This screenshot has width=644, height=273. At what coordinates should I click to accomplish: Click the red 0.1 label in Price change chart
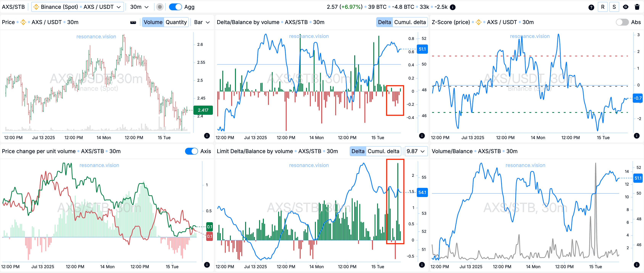[x=209, y=236]
